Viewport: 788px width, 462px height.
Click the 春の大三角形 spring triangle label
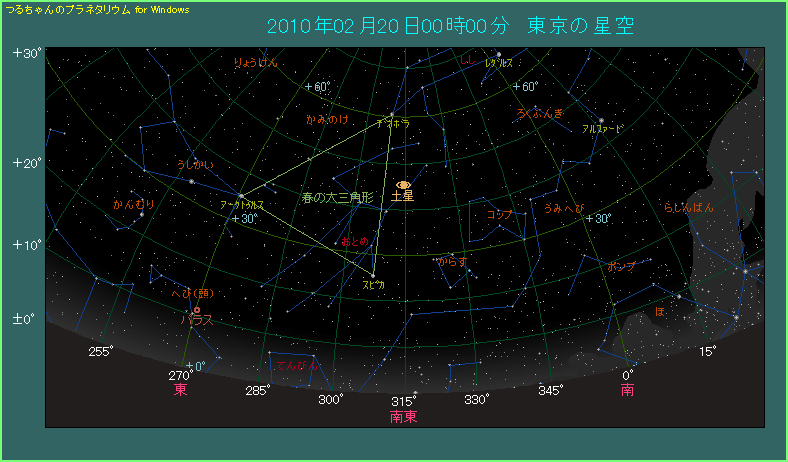click(337, 198)
